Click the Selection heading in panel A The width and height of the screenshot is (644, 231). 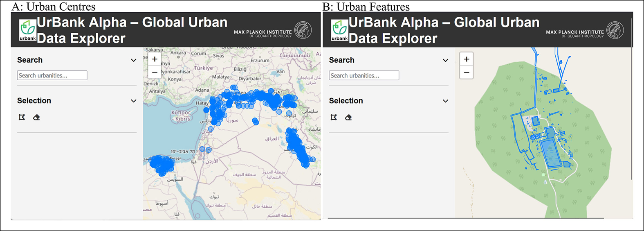(34, 101)
